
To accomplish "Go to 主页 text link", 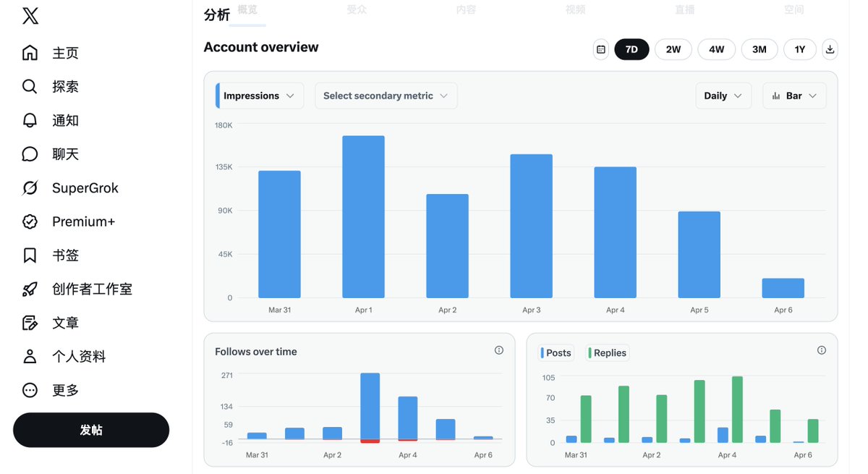I will pyautogui.click(x=65, y=54).
